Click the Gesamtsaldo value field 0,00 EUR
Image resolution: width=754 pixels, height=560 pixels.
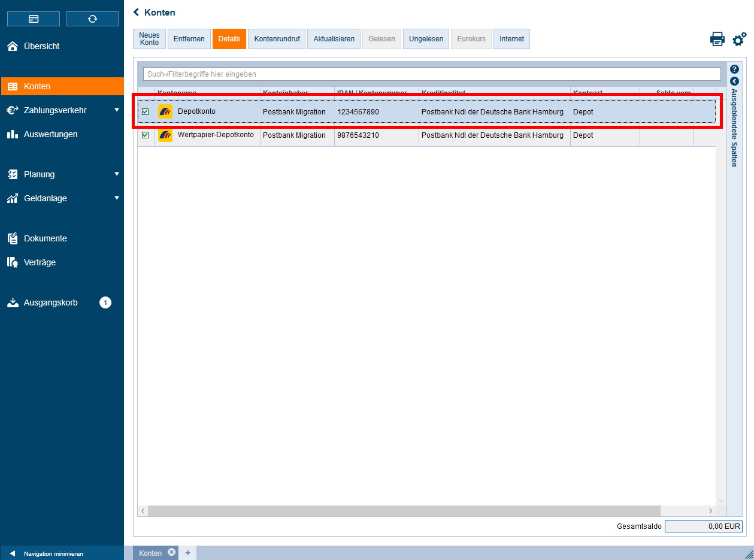pyautogui.click(x=704, y=526)
